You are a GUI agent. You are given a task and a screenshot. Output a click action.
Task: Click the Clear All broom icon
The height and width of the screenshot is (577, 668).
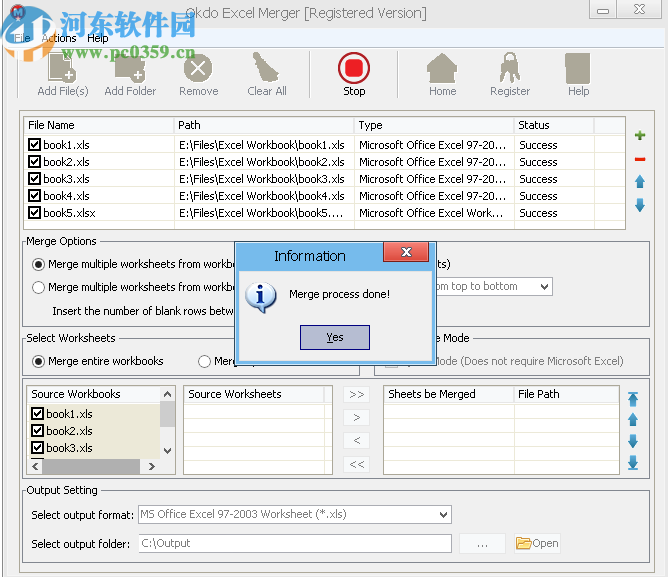click(x=266, y=67)
